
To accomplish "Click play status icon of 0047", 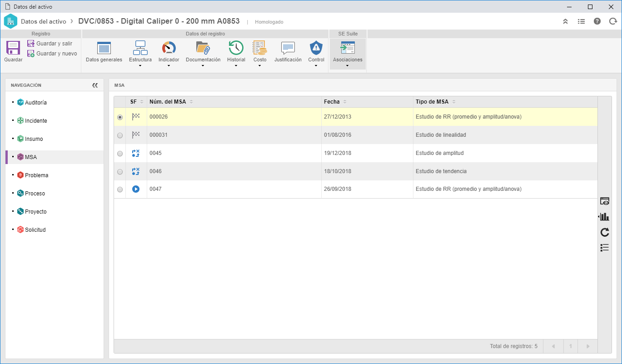I will [136, 189].
